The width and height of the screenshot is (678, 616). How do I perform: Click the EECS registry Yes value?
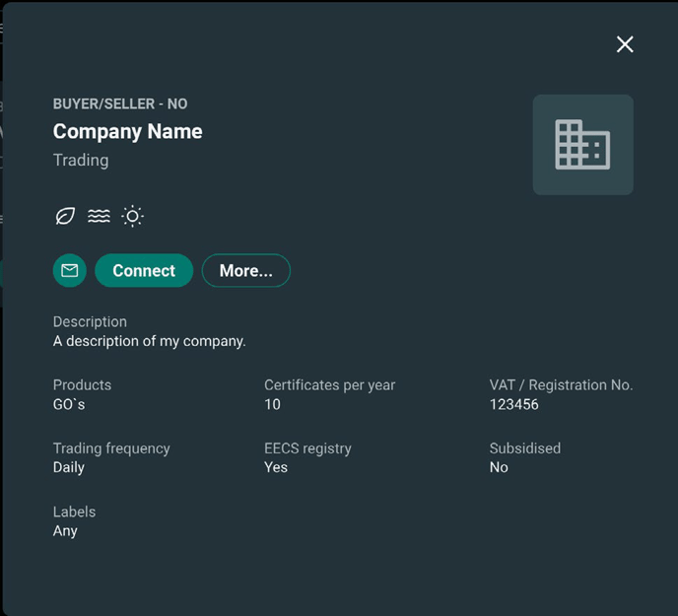tap(276, 467)
